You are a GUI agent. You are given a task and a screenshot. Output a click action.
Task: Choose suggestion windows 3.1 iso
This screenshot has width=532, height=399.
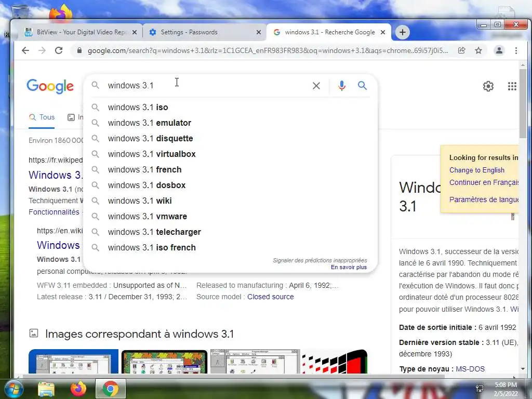coord(231,107)
